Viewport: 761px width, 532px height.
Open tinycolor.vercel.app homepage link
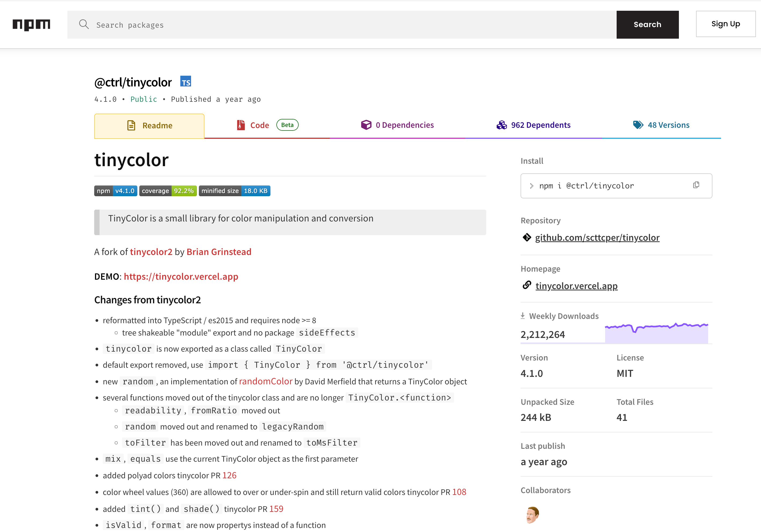tap(576, 286)
